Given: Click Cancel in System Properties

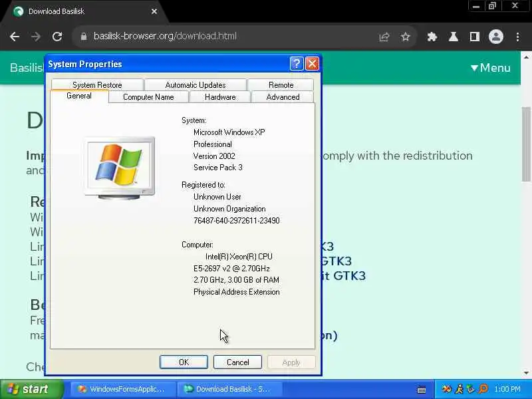Looking at the screenshot, I should [x=237, y=362].
